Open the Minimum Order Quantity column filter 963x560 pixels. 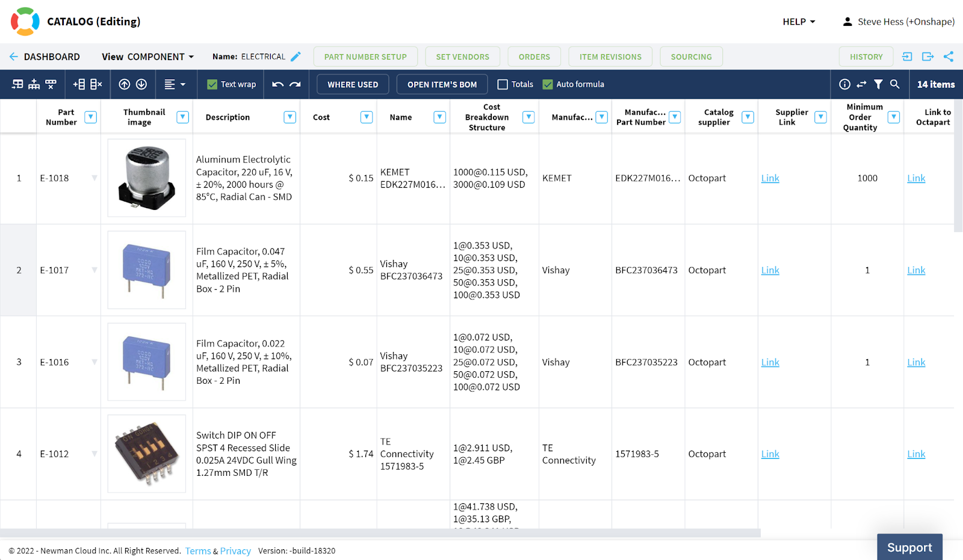[x=894, y=117]
